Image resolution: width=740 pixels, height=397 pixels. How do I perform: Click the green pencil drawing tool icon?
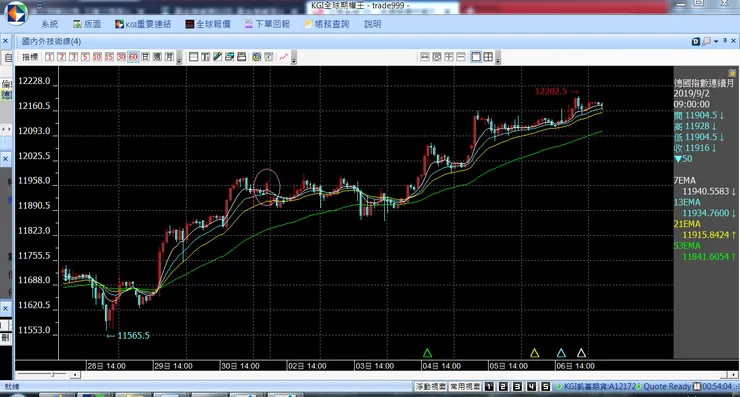coord(218,57)
